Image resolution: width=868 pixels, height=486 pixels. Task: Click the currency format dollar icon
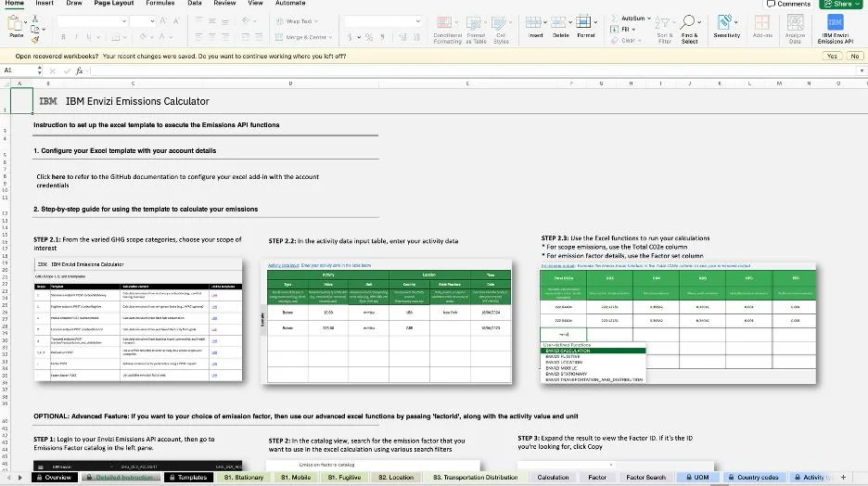(350, 37)
